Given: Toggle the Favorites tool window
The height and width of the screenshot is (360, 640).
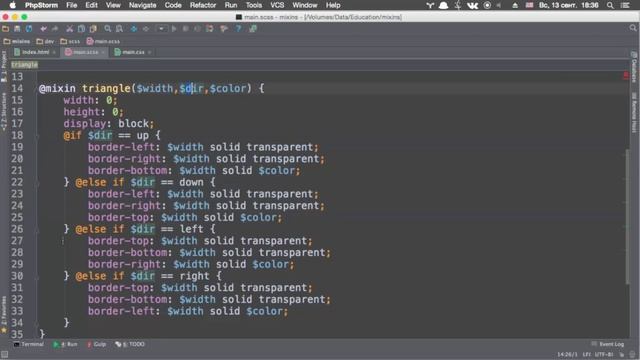Looking at the screenshot, I should [x=4, y=314].
